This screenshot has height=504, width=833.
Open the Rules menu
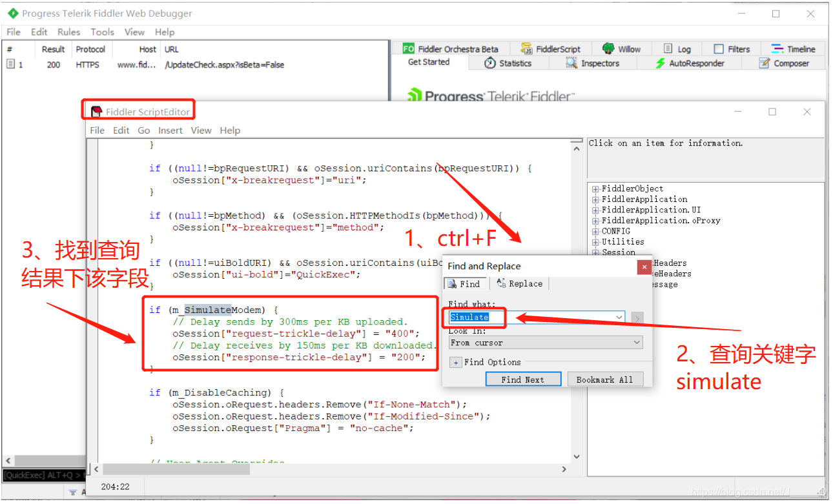[68, 32]
